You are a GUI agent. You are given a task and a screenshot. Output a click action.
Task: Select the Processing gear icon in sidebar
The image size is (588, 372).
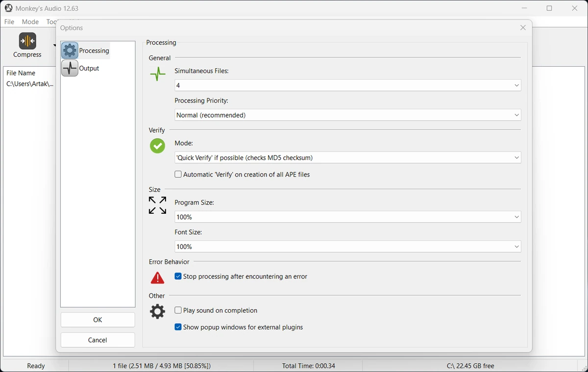click(x=70, y=50)
